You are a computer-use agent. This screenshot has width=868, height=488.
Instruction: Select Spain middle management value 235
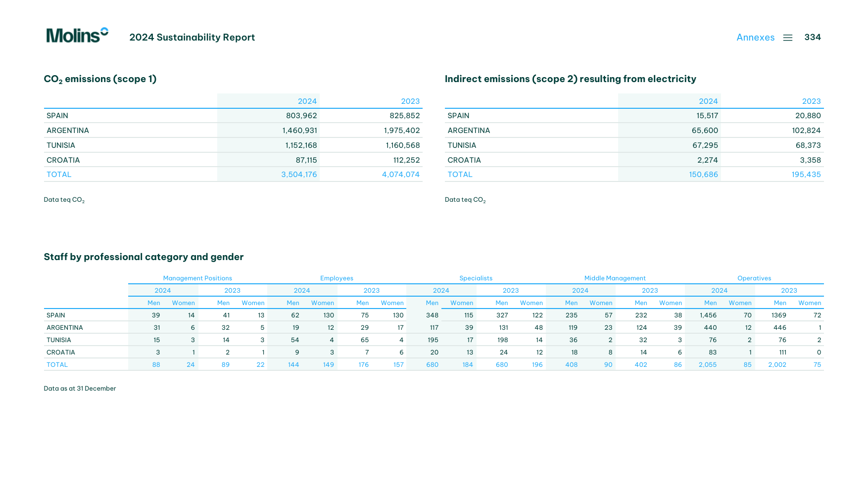coord(572,315)
